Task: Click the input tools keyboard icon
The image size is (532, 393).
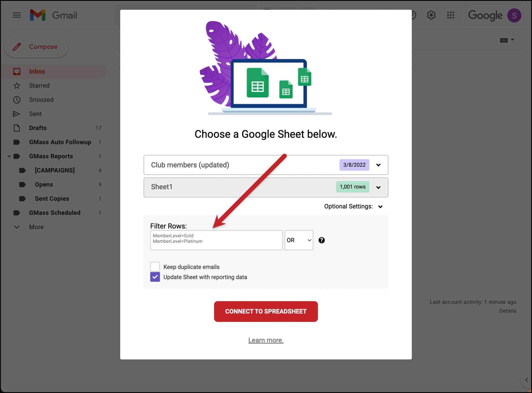Action: coord(503,40)
